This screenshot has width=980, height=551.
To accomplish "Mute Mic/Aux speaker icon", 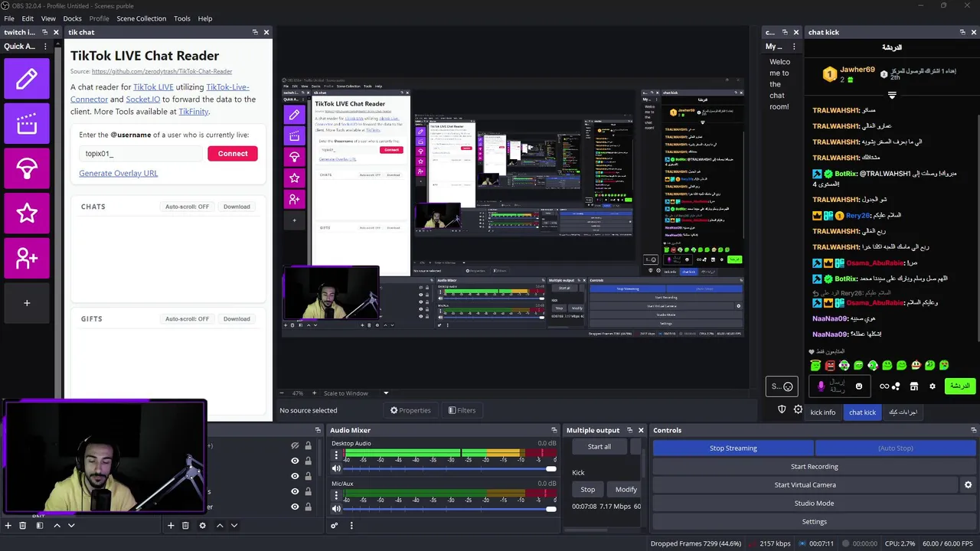I will 336,509.
